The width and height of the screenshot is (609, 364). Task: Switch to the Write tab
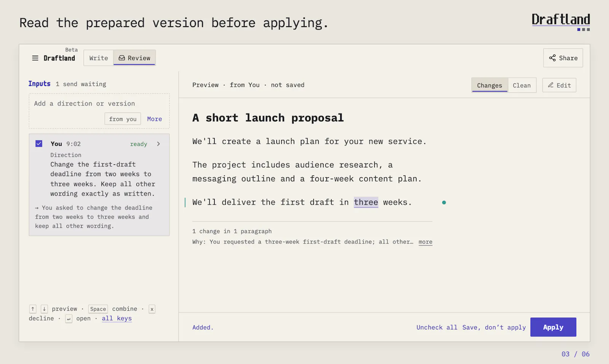99,58
